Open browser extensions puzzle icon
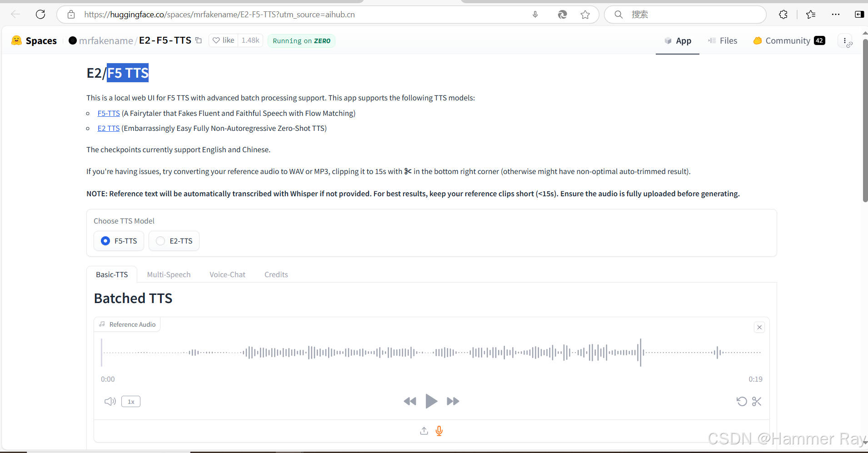 coord(783,15)
